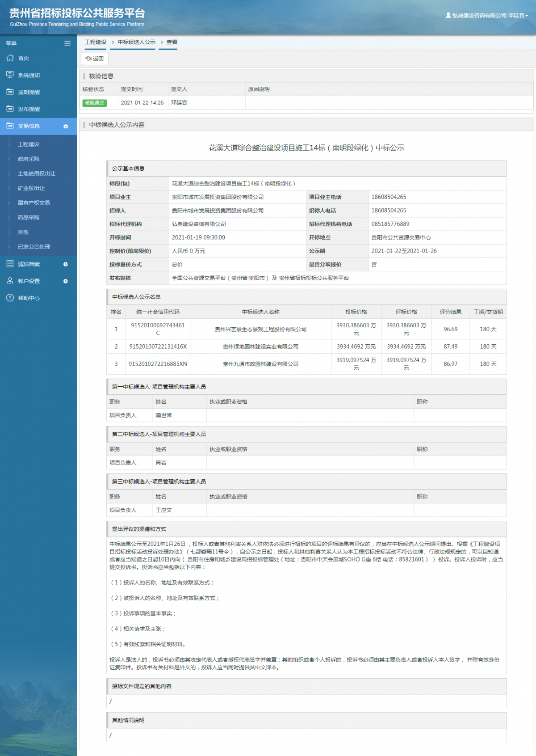Select 帮助中心 in the sidebar

[x=29, y=298]
